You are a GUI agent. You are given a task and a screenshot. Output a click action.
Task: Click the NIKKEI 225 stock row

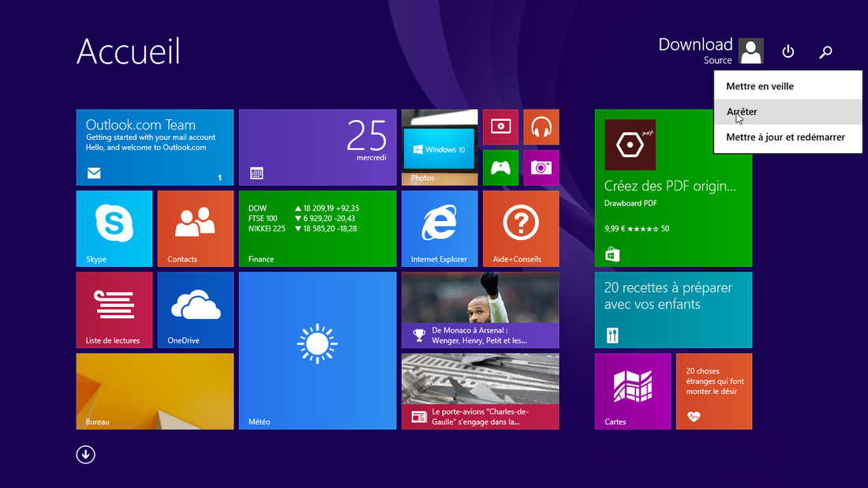pos(303,228)
